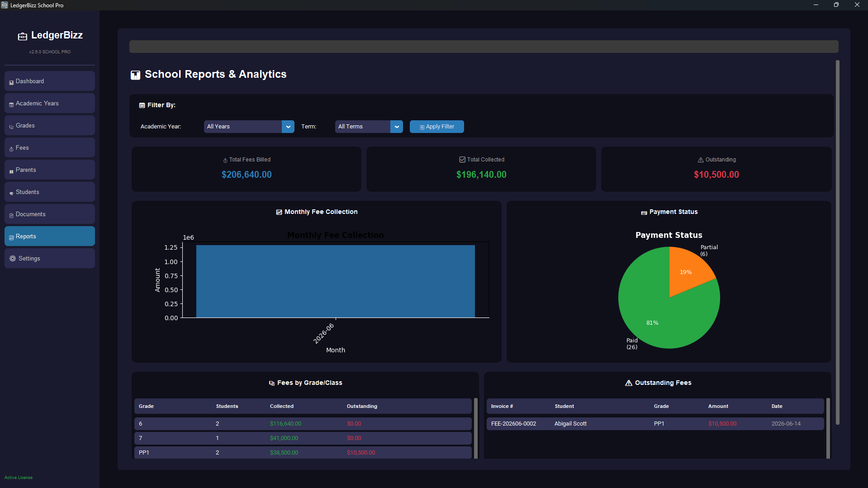Click the Payment Status card icon

[x=644, y=213]
